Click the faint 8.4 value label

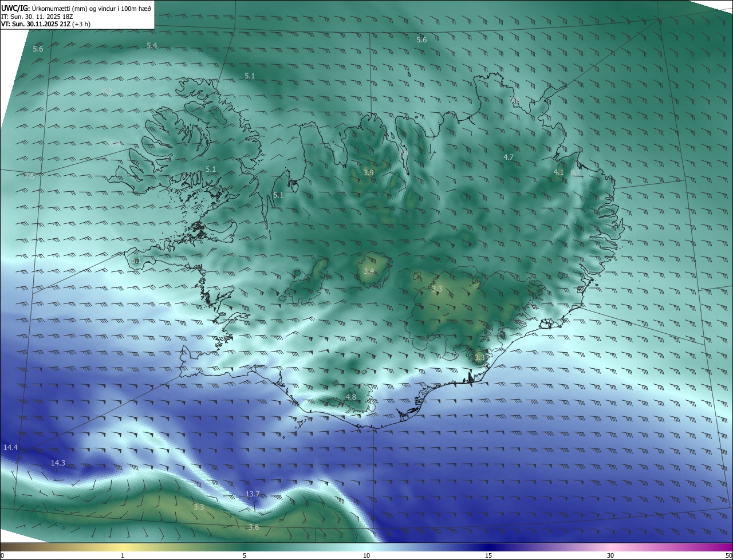[x=116, y=144]
